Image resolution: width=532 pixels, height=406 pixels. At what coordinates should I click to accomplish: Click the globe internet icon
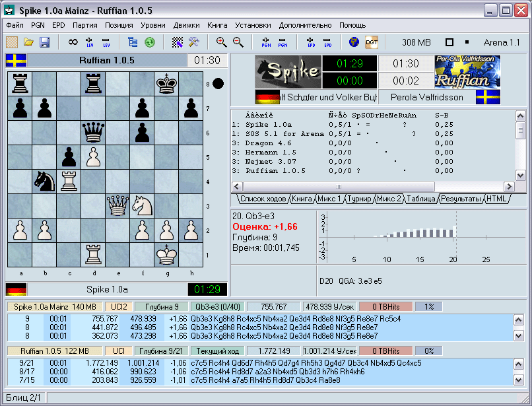click(x=354, y=42)
